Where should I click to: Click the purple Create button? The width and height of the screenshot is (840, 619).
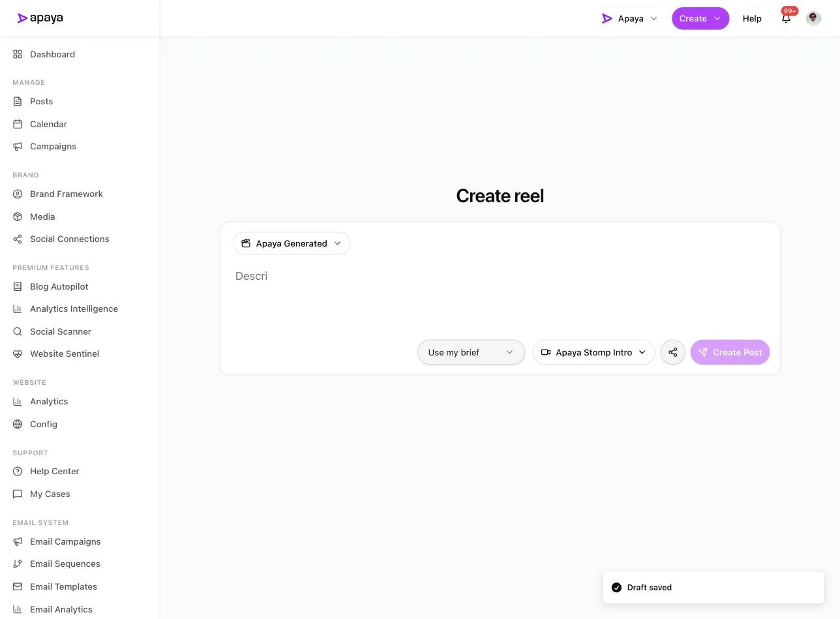pos(700,18)
